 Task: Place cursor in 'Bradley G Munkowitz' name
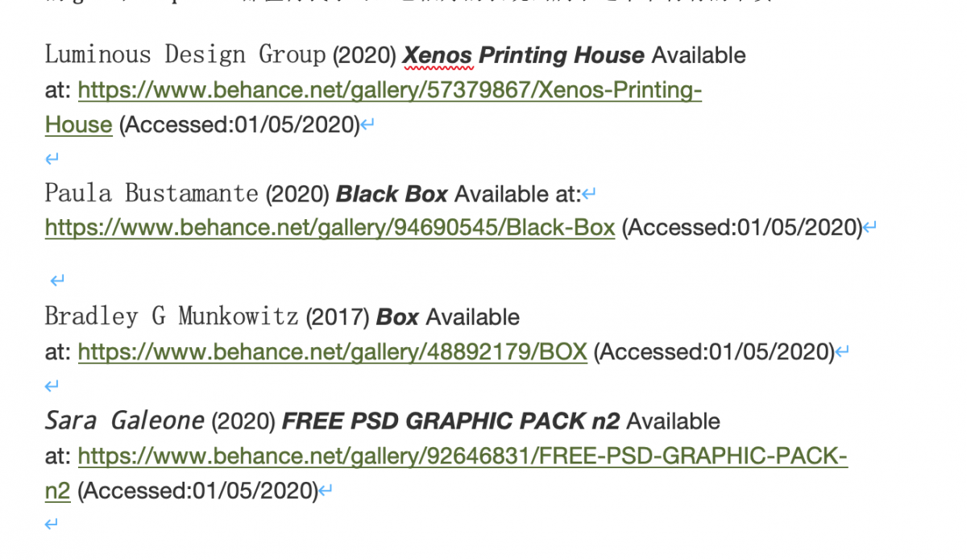[x=172, y=317]
